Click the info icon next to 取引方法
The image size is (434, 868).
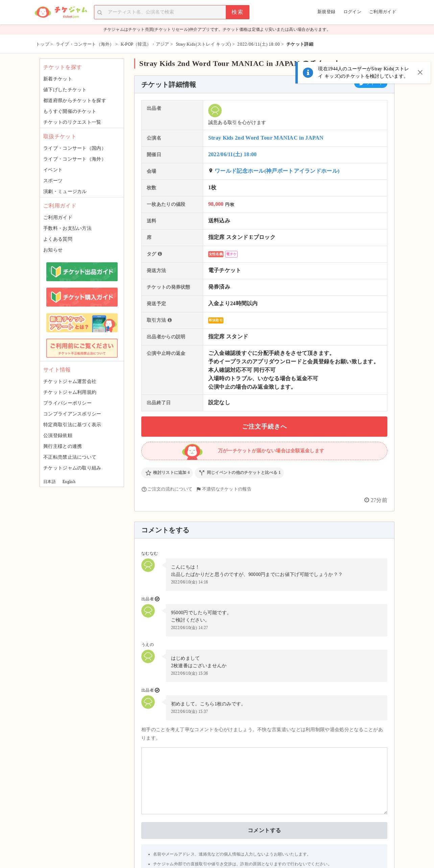tap(170, 320)
